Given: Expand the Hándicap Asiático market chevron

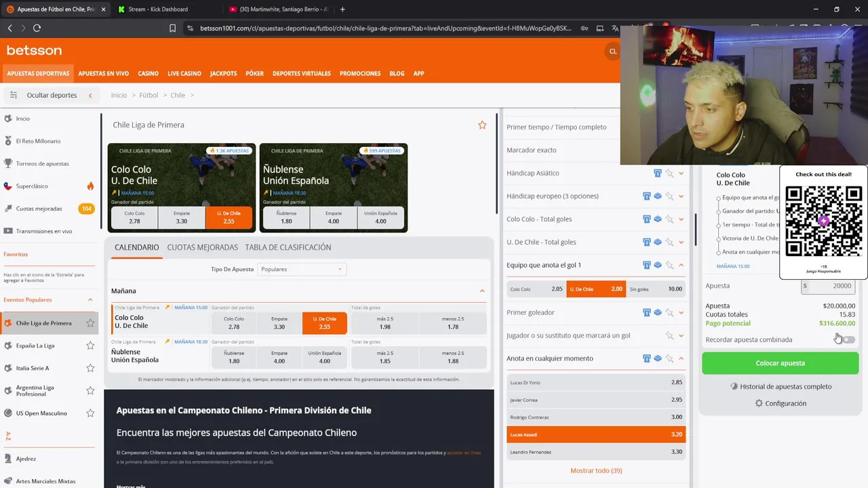Looking at the screenshot, I should coord(682,174).
